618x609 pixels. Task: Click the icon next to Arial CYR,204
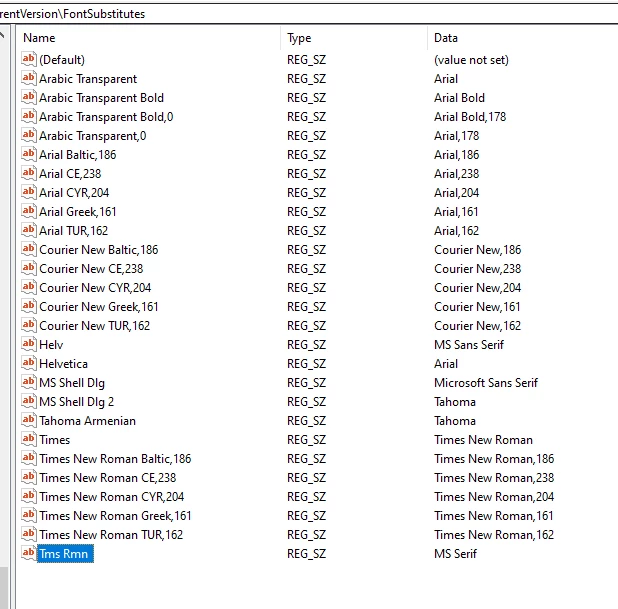click(x=29, y=192)
